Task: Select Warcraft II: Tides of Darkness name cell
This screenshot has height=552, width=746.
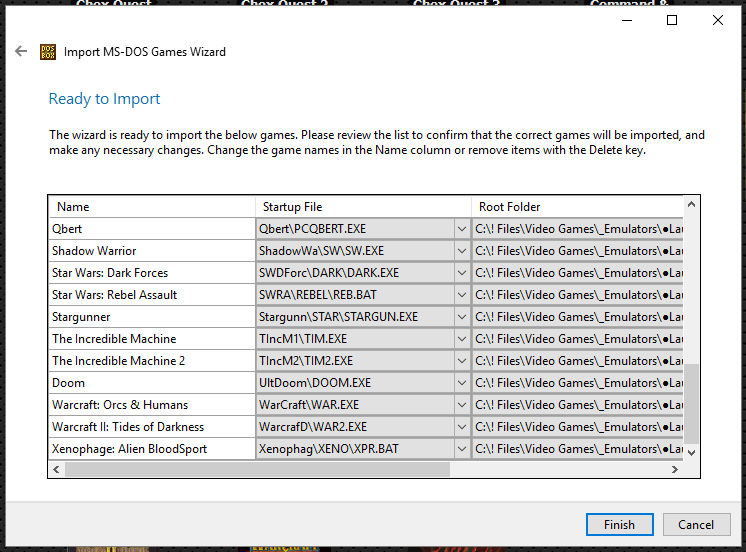Action: pos(152,427)
